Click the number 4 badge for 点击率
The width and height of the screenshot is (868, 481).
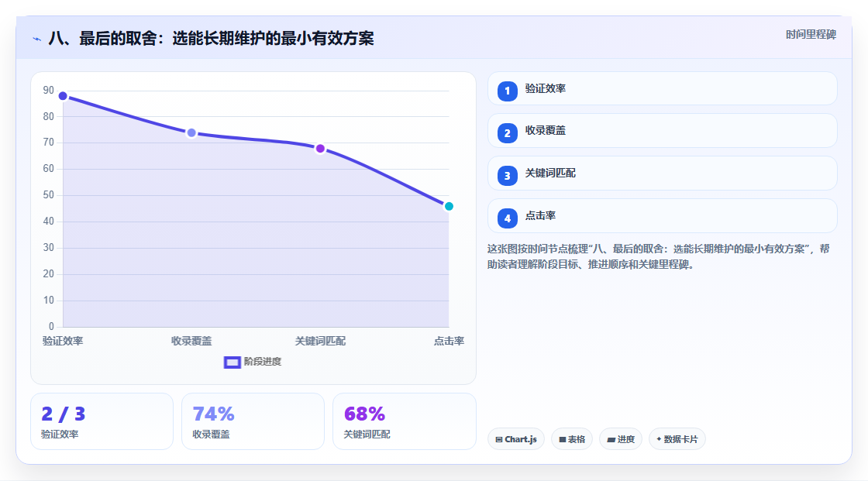[507, 218]
